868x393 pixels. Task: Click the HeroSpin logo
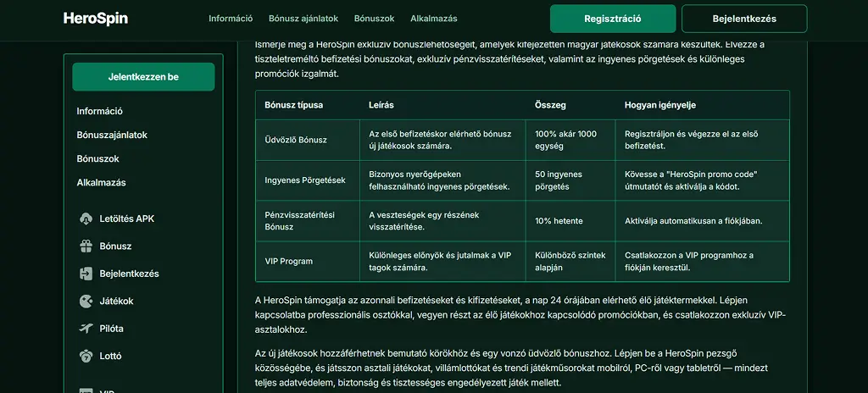tap(96, 19)
